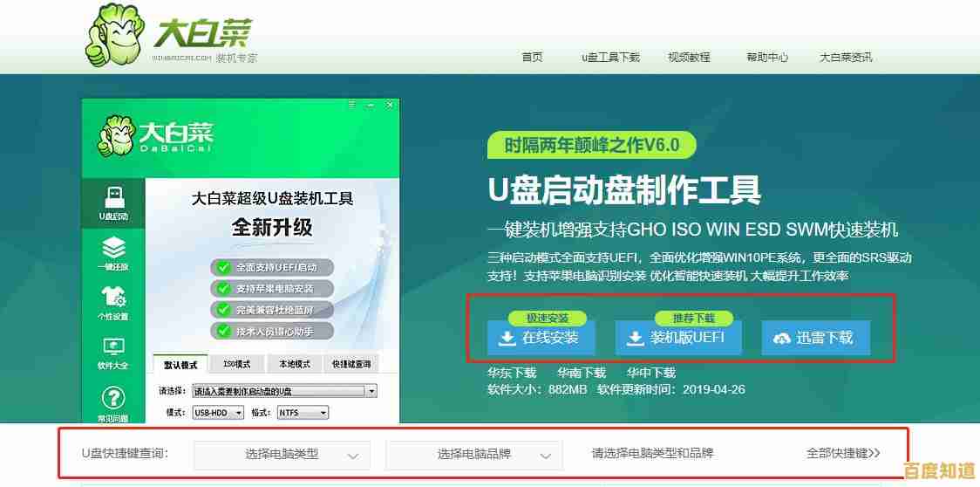This screenshot has height=487, width=980.
Task: Switch to the 默认模式 tab
Action: (x=180, y=364)
